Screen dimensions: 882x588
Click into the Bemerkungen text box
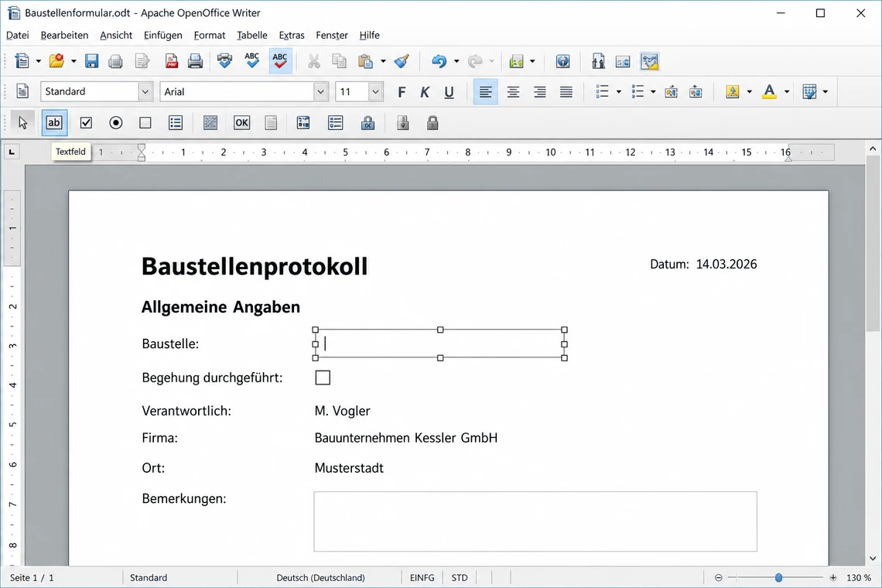click(535, 521)
